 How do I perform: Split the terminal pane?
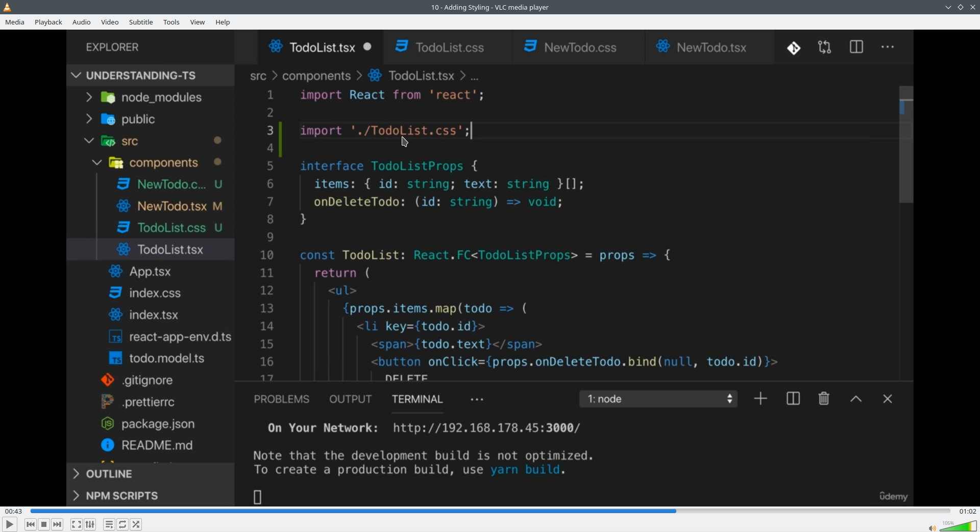(x=793, y=399)
